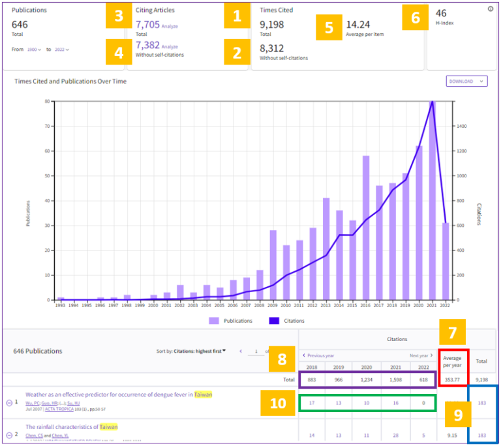This screenshot has height=448, width=501.
Task: Select the 1,234 total citations for 2020
Action: coord(367,380)
